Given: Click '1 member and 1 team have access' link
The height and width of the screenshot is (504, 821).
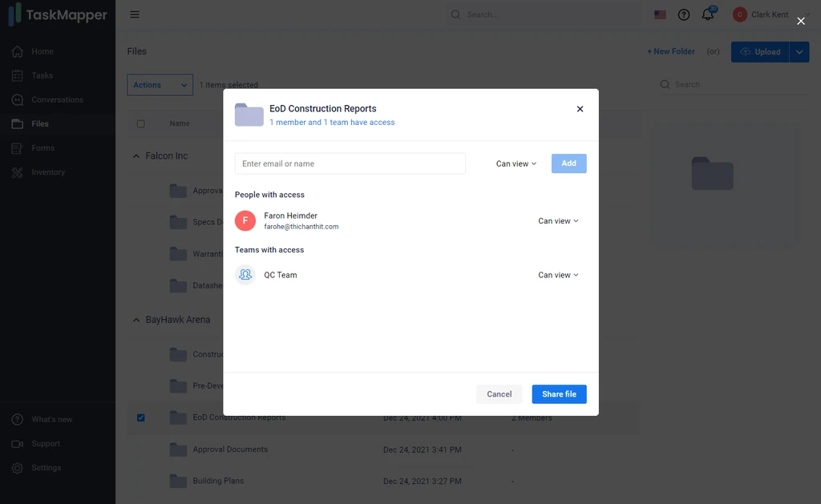Looking at the screenshot, I should pyautogui.click(x=332, y=122).
